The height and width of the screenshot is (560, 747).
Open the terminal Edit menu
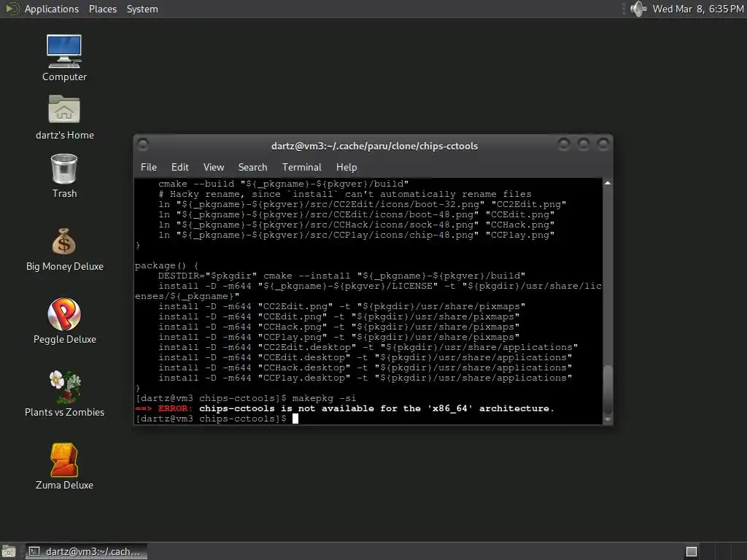pyautogui.click(x=179, y=167)
